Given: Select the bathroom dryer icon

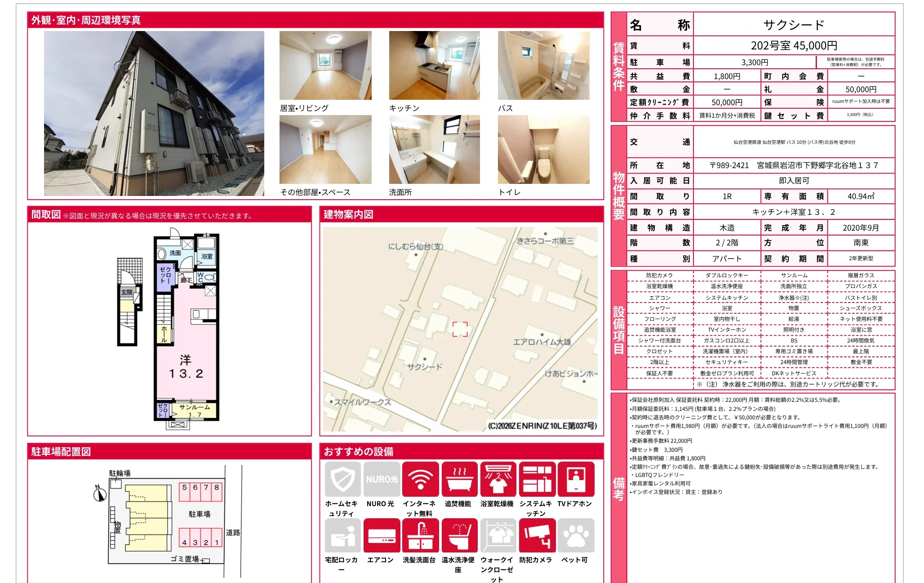Looking at the screenshot, I should coord(498,479).
